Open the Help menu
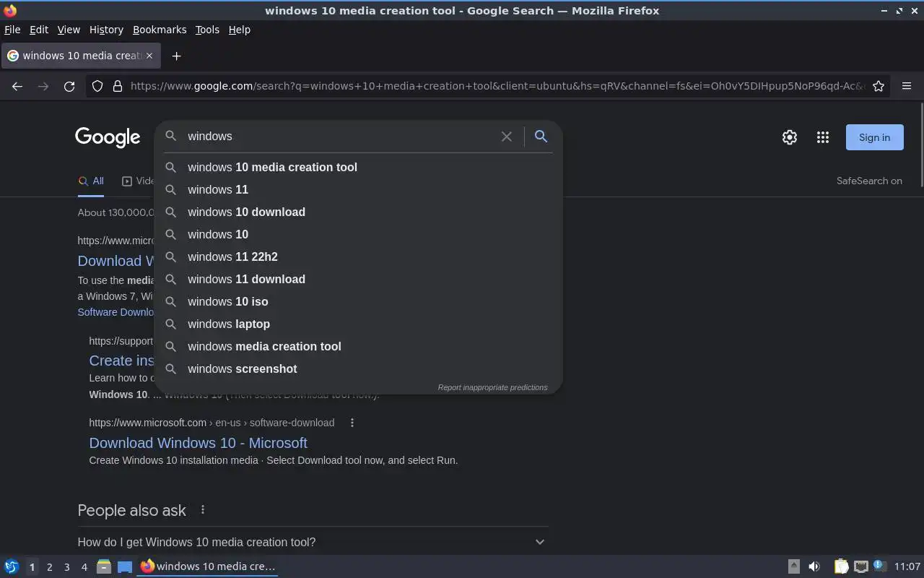Image resolution: width=924 pixels, height=578 pixels. point(240,30)
